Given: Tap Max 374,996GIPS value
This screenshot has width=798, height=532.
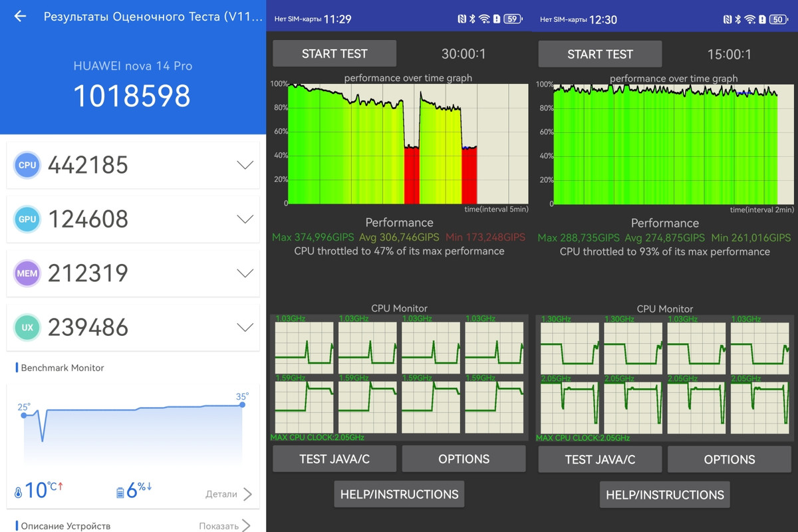Looking at the screenshot, I should click(x=313, y=237).
